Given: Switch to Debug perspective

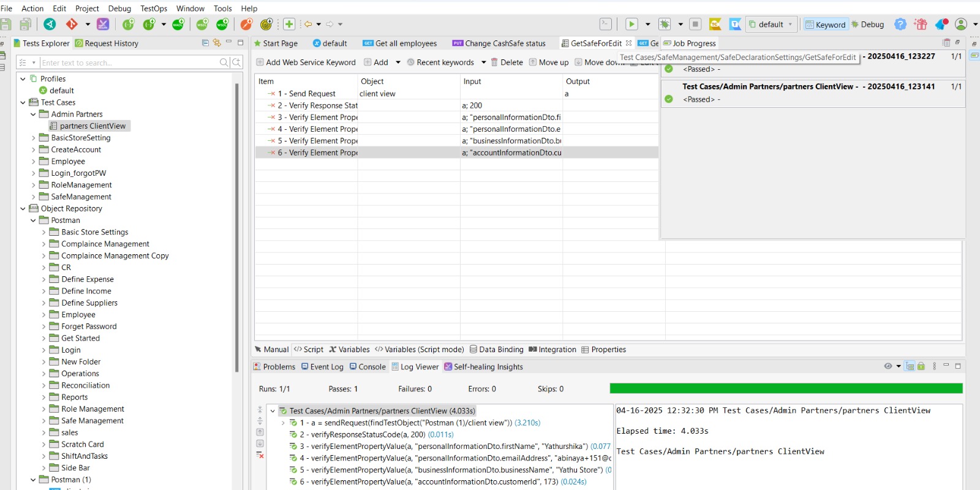Looking at the screenshot, I should pyautogui.click(x=867, y=24).
